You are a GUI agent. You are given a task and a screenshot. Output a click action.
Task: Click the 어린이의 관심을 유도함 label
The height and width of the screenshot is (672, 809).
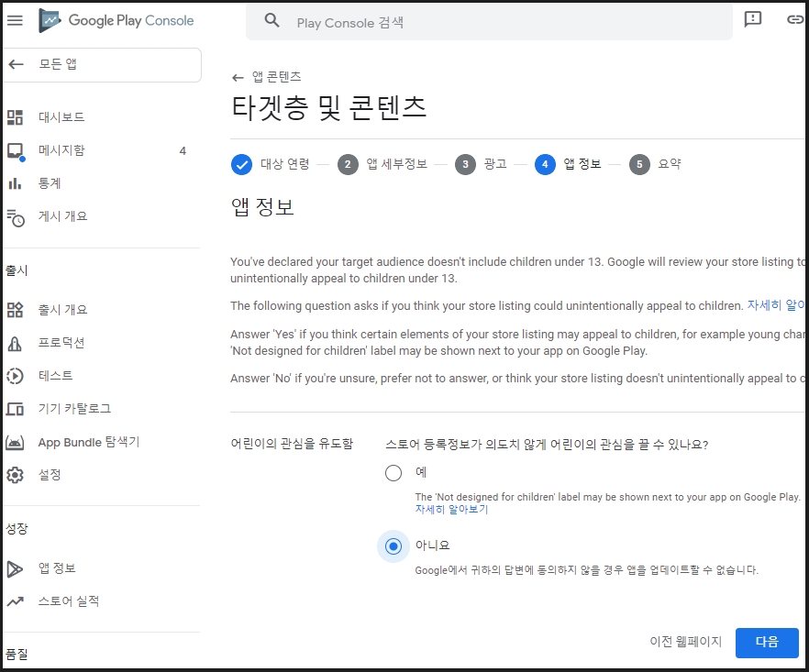coord(292,444)
